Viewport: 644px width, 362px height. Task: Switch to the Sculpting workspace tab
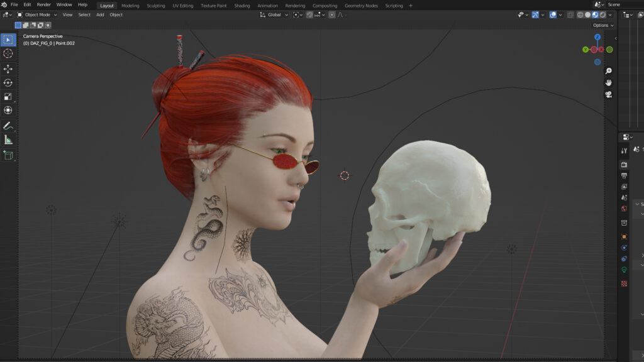[x=155, y=6]
